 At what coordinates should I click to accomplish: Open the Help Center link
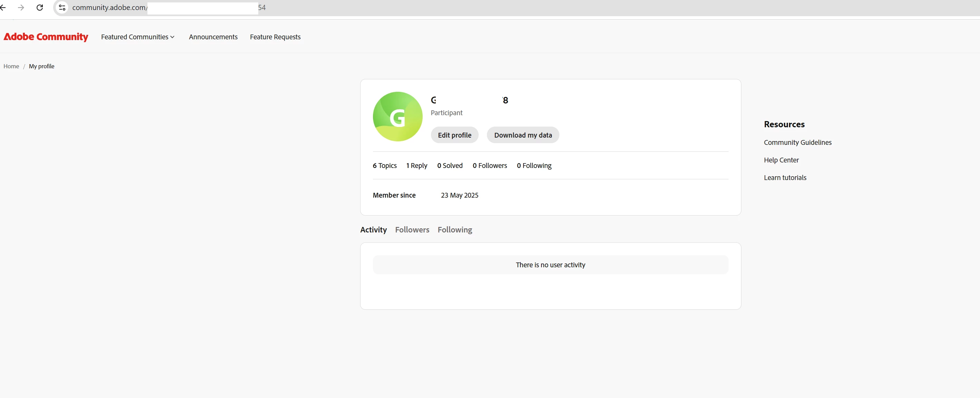(781, 160)
